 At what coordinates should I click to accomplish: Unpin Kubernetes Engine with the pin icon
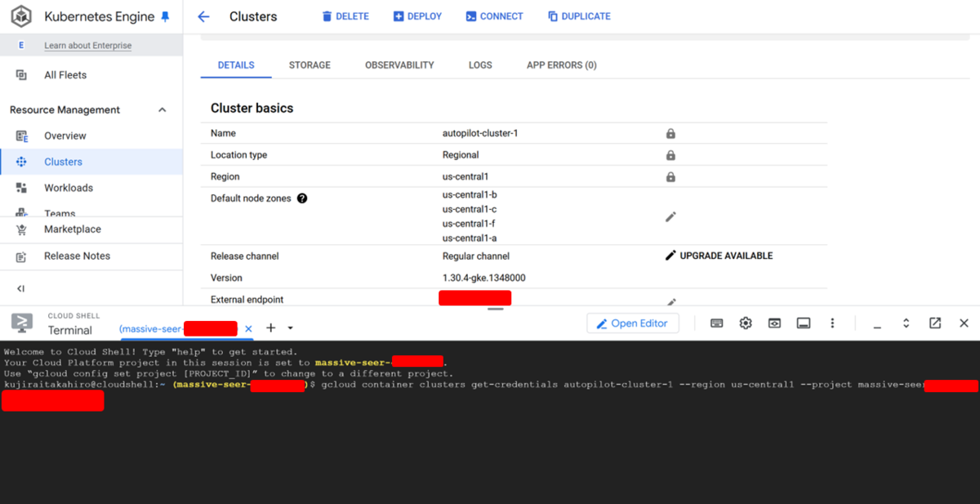click(x=166, y=16)
